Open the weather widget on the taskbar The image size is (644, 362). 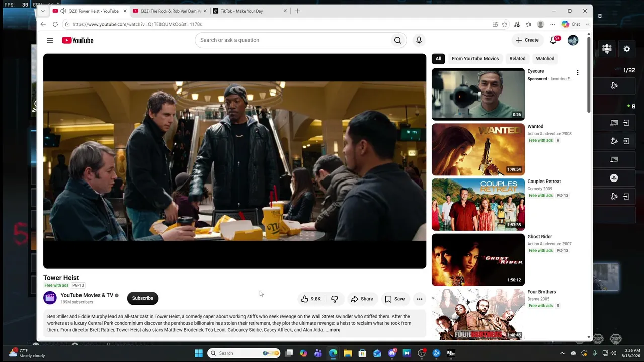point(28,353)
